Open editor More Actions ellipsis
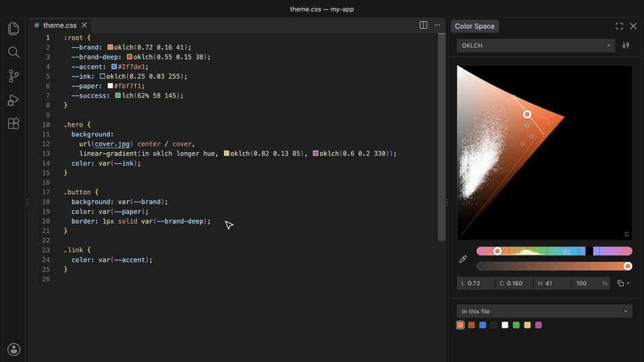This screenshot has width=644, height=362. pyautogui.click(x=437, y=25)
